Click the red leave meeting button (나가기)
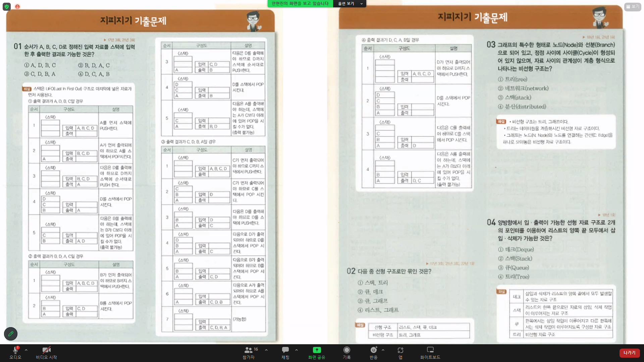 pos(629,353)
